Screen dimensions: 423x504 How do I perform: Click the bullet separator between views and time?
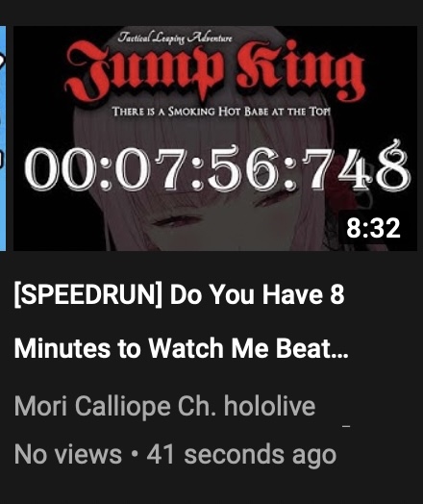135,455
